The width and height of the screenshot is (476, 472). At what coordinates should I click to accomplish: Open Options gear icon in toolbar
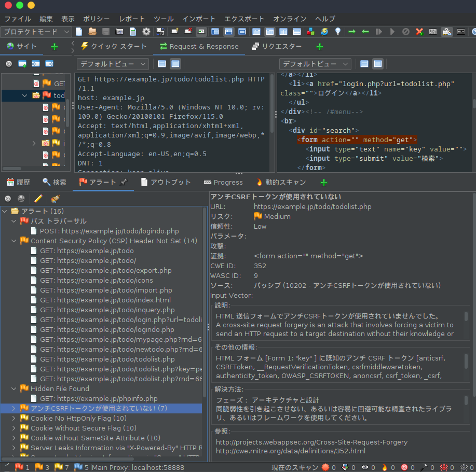pyautogui.click(x=146, y=32)
